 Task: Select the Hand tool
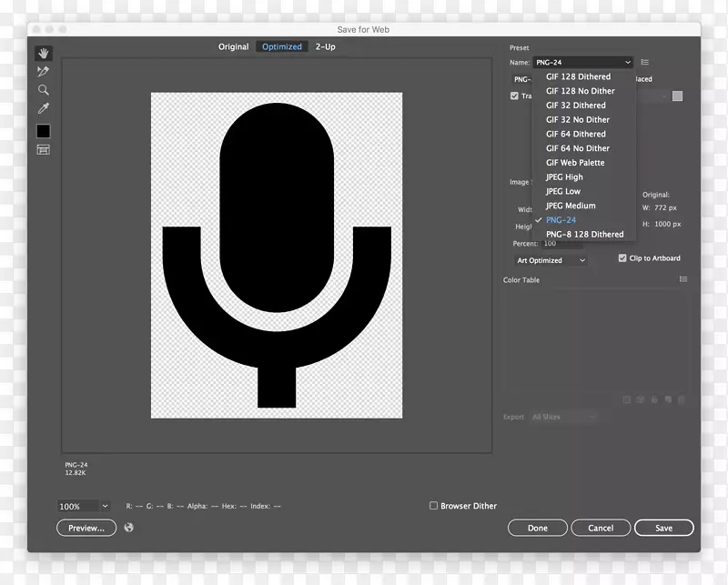43,54
